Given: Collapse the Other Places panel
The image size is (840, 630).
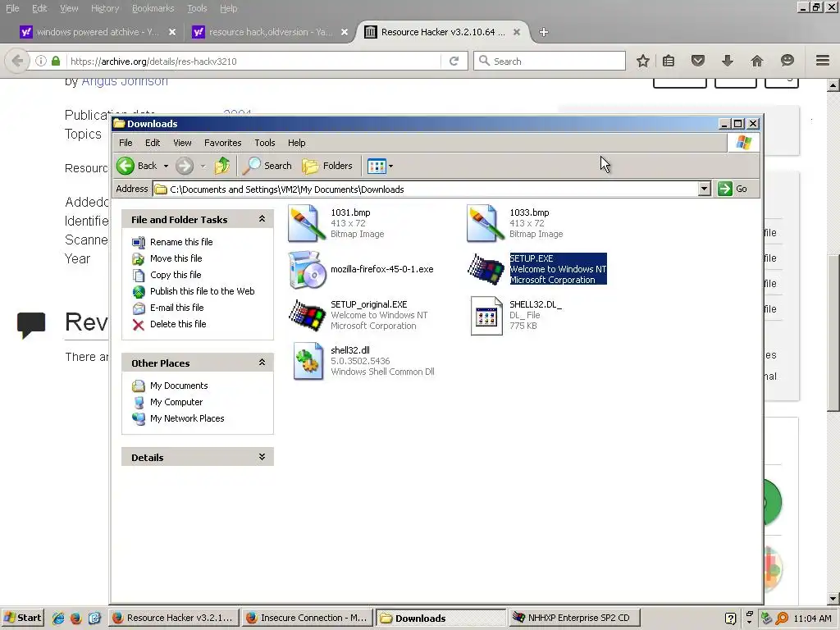Looking at the screenshot, I should tap(262, 362).
